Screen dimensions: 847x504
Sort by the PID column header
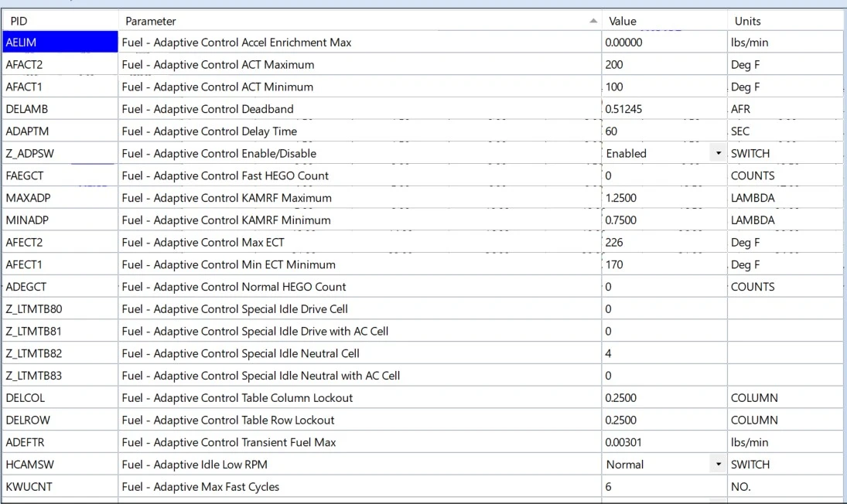(x=60, y=21)
